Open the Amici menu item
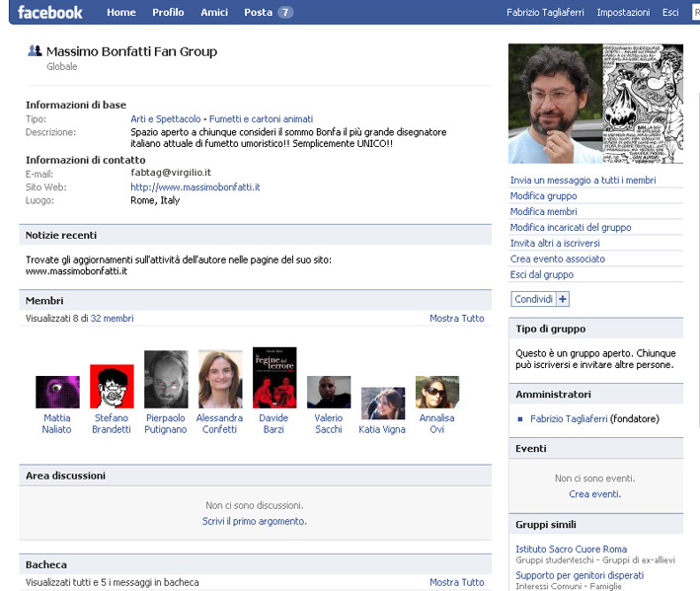 pos(214,13)
